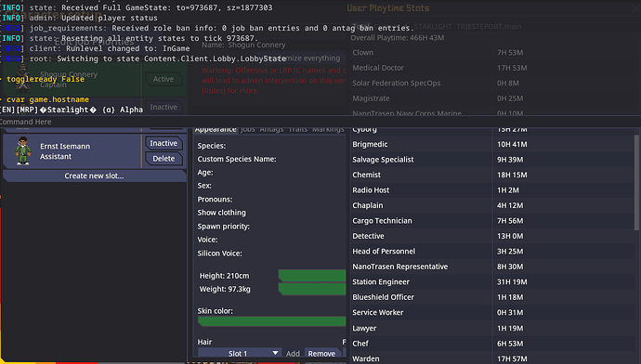Select the Cargo Technician row
Image resolution: width=641 pixels, height=364 pixels.
tap(492, 221)
